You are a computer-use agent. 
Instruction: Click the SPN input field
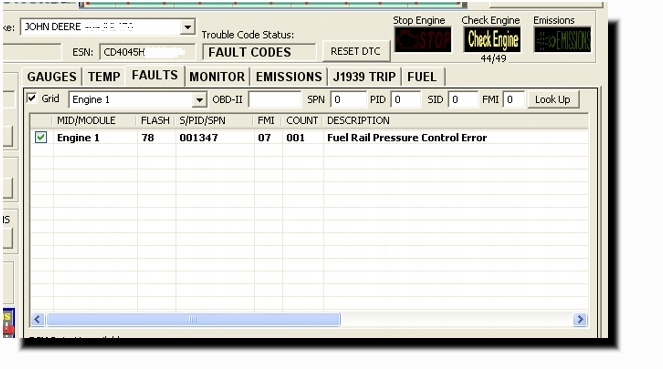pos(348,100)
